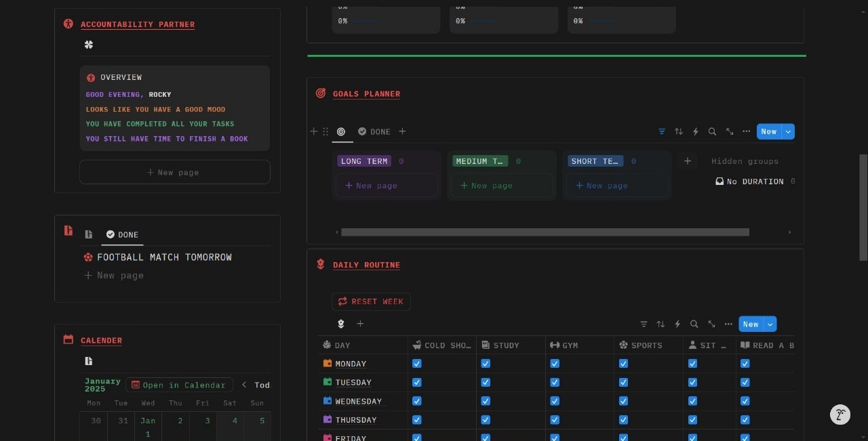Open the DAY column header menu
Viewport: 868px width, 441px height.
coord(363,345)
